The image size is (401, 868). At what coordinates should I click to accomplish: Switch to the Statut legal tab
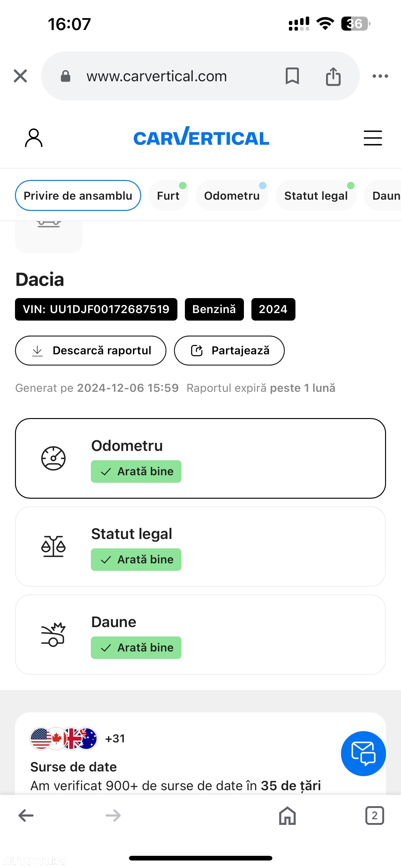pyautogui.click(x=316, y=195)
